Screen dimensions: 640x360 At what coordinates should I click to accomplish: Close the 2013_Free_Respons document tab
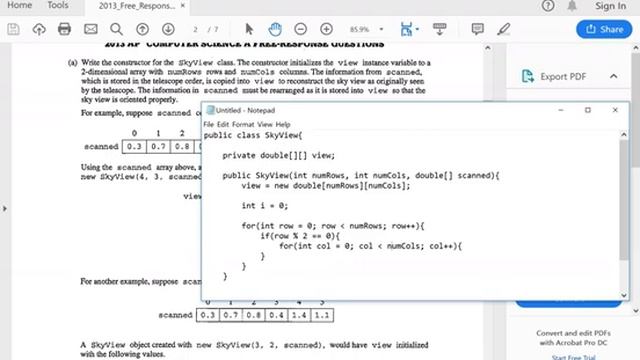[x=183, y=6]
